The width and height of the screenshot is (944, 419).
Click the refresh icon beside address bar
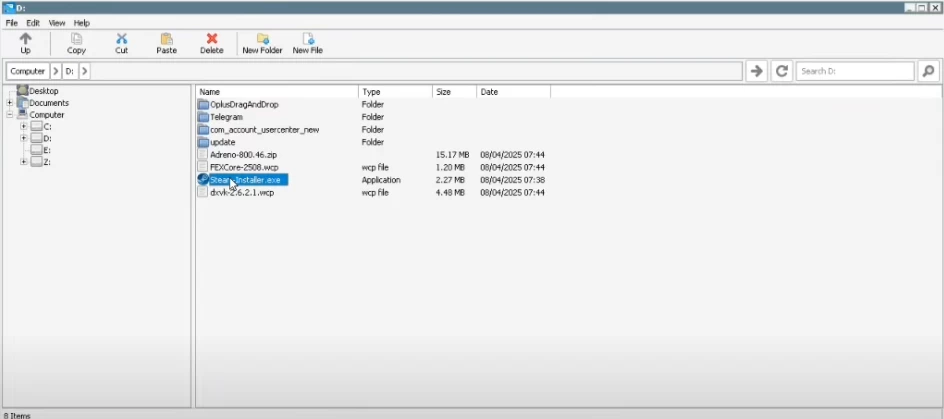pos(782,71)
